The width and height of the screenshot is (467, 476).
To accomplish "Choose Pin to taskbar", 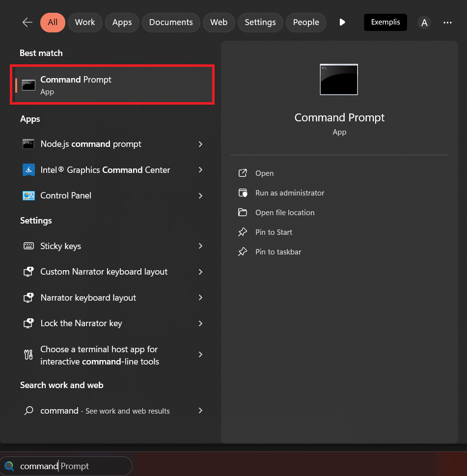I will tap(278, 252).
